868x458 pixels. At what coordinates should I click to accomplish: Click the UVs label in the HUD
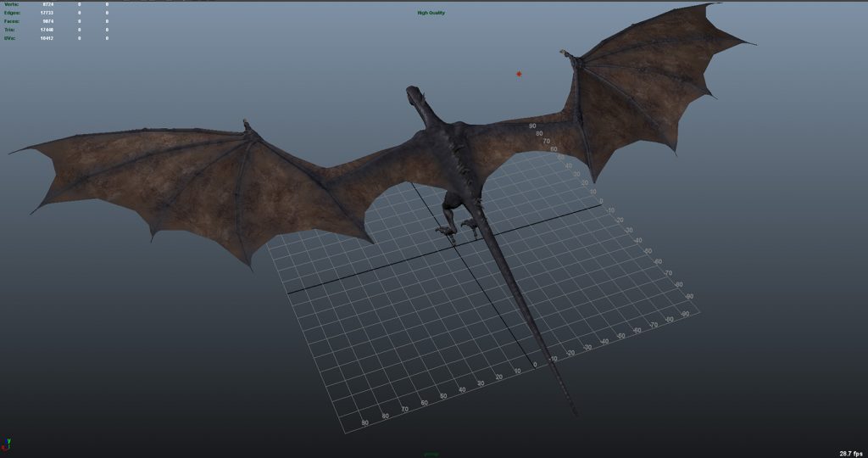pyautogui.click(x=11, y=38)
